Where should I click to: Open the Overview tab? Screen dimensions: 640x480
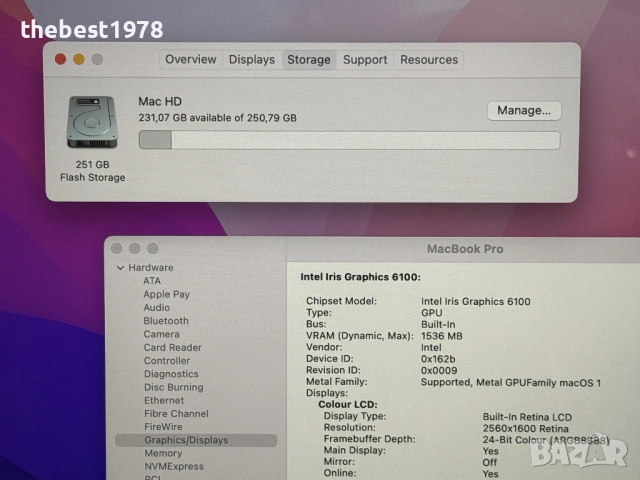[x=191, y=60]
